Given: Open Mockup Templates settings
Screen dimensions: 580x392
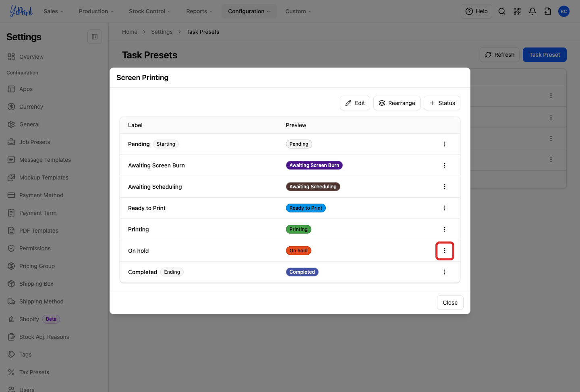Looking at the screenshot, I should (x=44, y=177).
